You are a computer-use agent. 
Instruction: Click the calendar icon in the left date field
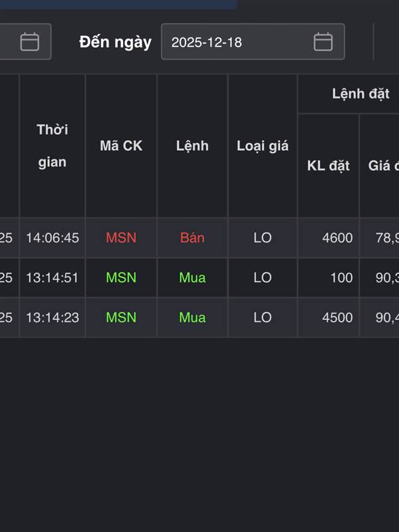pos(29,42)
